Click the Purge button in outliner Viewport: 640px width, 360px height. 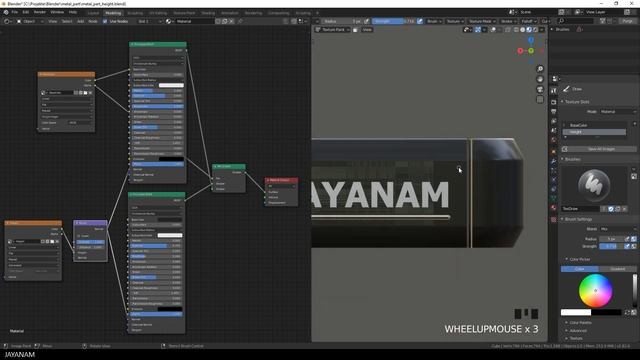click(627, 21)
